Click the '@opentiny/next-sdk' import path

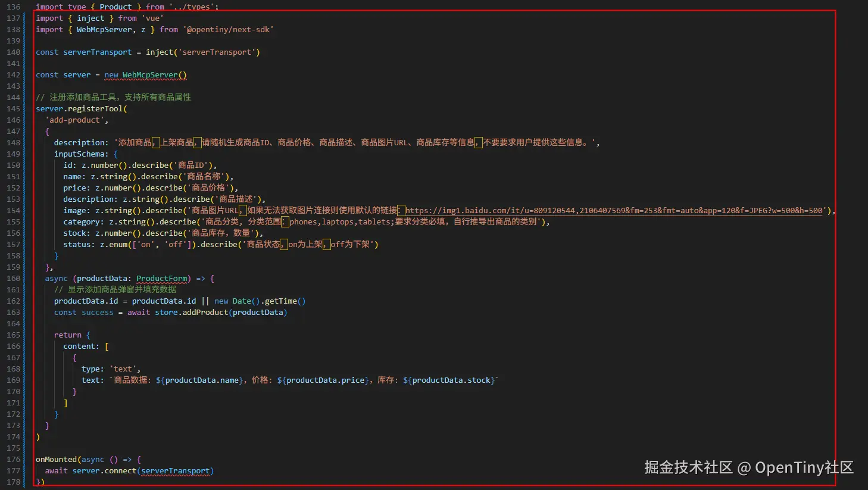pyautogui.click(x=228, y=30)
